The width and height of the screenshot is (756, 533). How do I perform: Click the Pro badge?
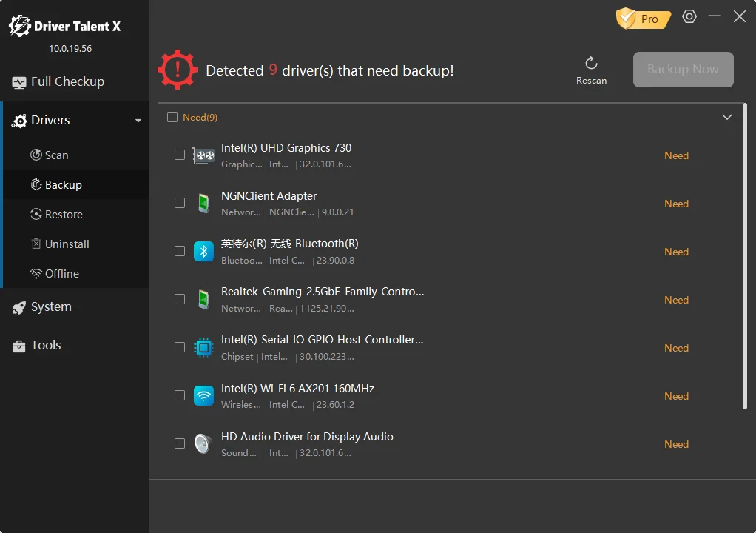pyautogui.click(x=644, y=19)
